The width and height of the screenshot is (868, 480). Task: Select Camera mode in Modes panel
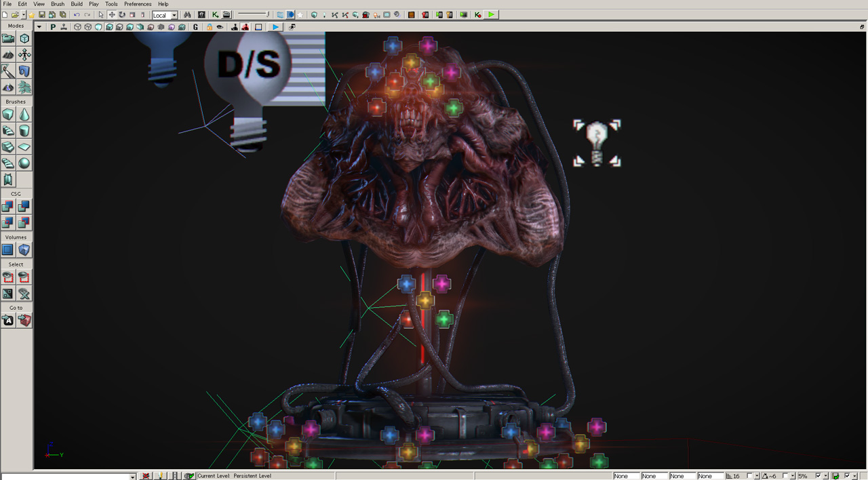[x=8, y=39]
